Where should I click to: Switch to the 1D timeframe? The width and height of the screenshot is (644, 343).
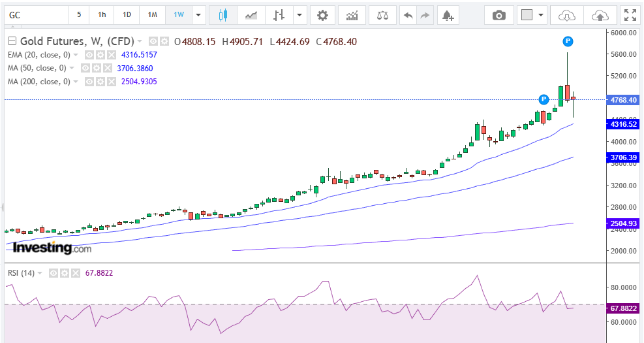tap(127, 15)
